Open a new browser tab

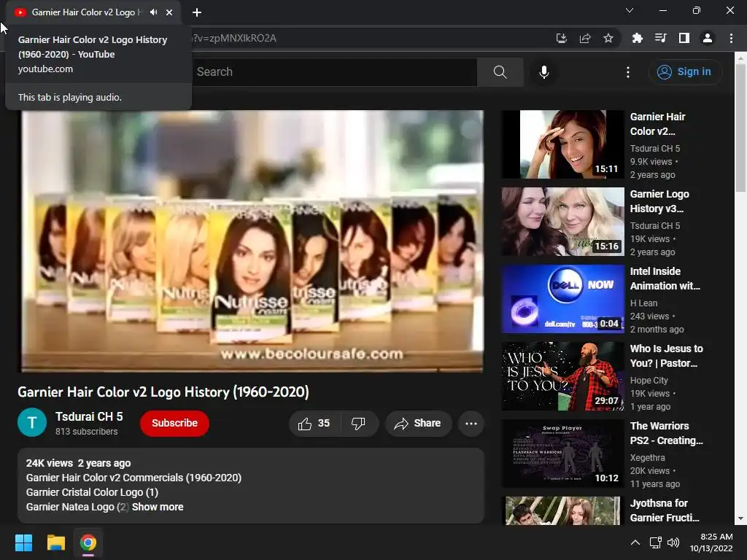click(197, 12)
